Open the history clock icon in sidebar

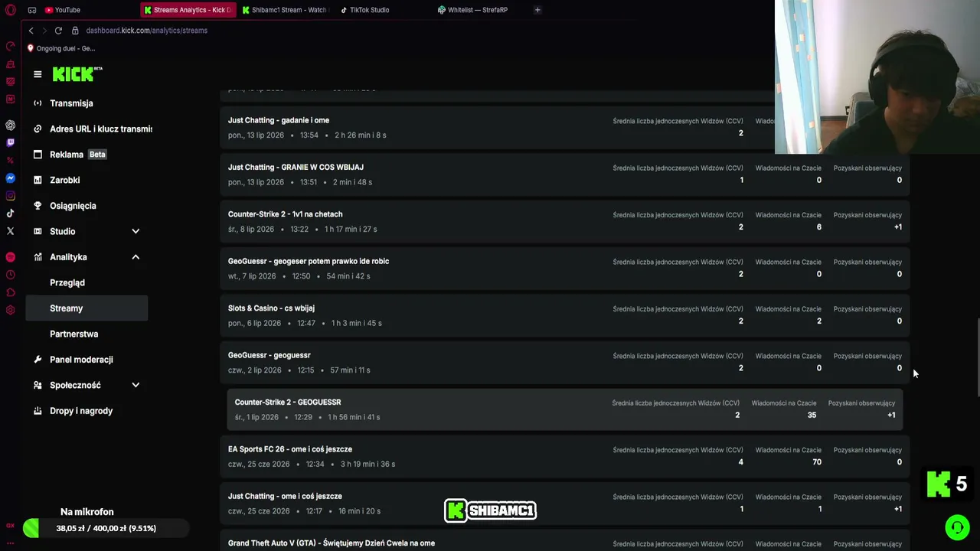[10, 275]
